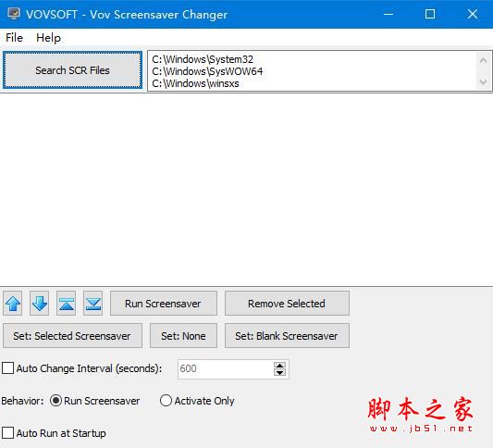
Task: Click Search SCR Files button
Action: [x=73, y=70]
